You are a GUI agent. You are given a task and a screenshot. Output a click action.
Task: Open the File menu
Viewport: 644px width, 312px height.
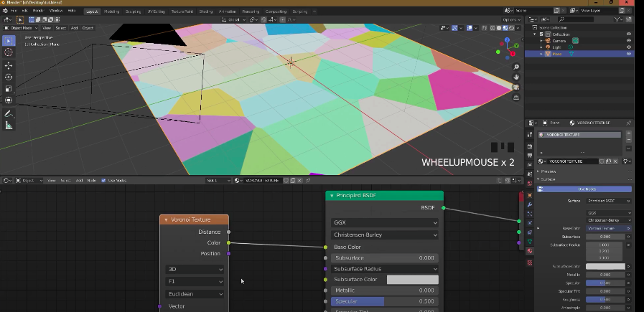(x=14, y=11)
